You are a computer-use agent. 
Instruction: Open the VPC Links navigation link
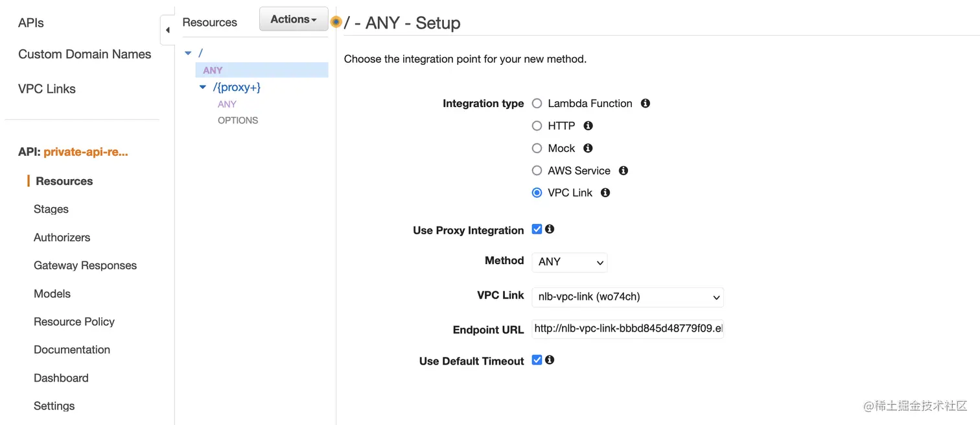(47, 89)
